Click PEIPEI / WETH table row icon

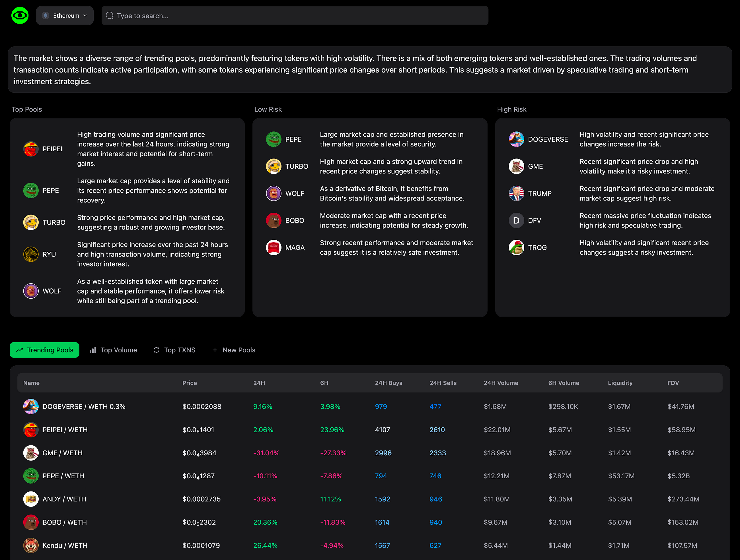coord(31,430)
